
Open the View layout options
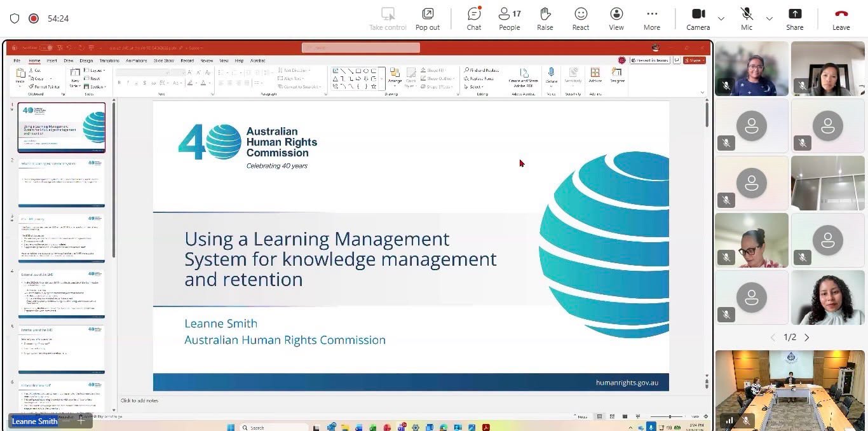[x=616, y=18]
